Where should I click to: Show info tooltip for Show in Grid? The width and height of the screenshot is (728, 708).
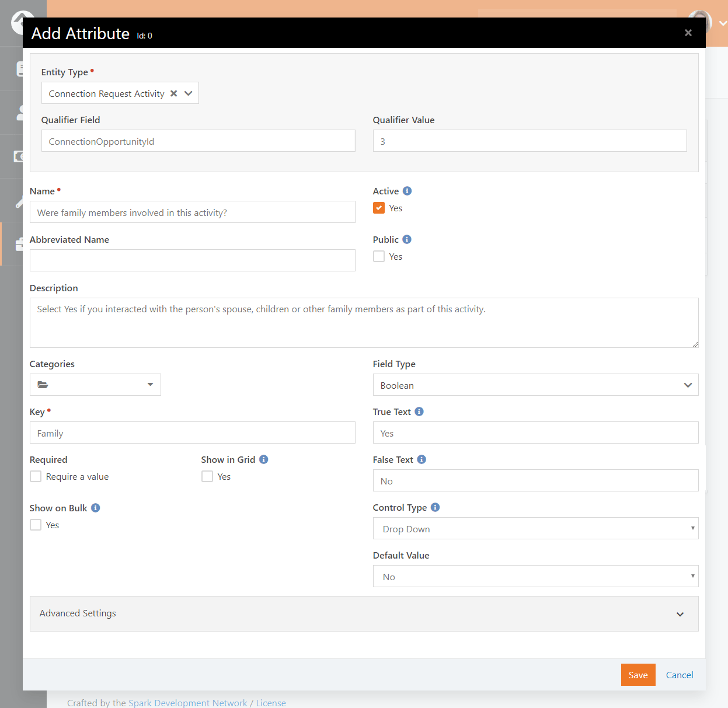(x=264, y=459)
